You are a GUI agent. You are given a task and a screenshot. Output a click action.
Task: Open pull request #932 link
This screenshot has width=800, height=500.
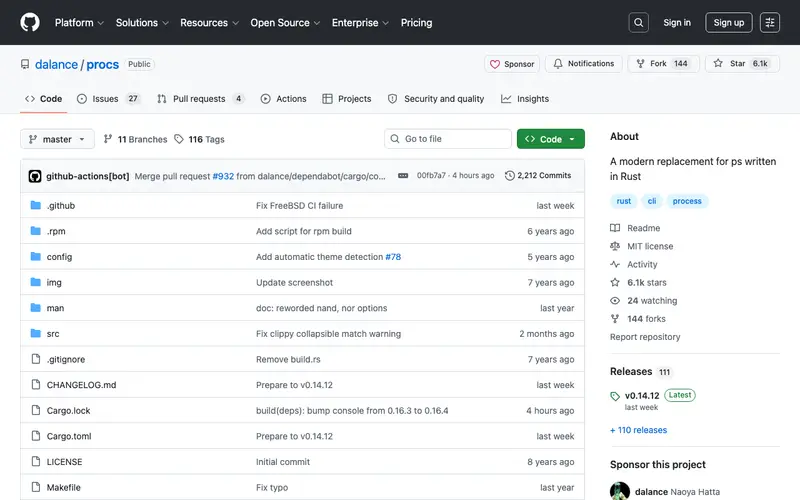coord(223,176)
